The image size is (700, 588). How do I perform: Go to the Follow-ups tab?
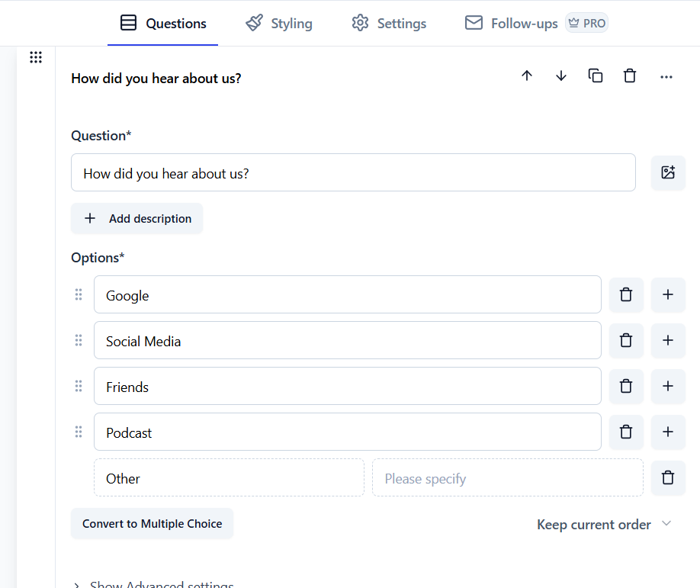click(x=510, y=23)
